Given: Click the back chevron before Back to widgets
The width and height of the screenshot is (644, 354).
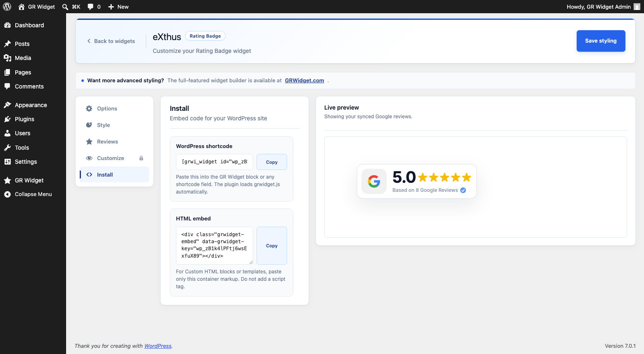Looking at the screenshot, I should click(x=89, y=41).
